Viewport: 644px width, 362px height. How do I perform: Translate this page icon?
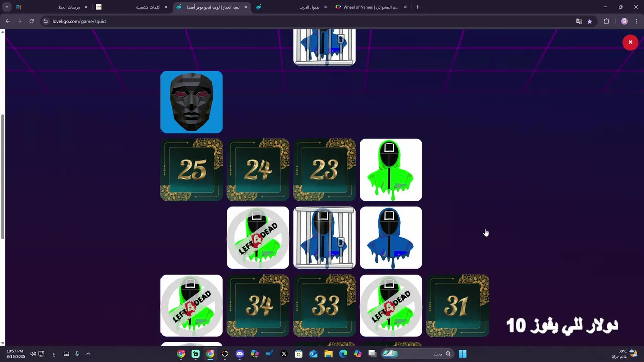point(579,21)
